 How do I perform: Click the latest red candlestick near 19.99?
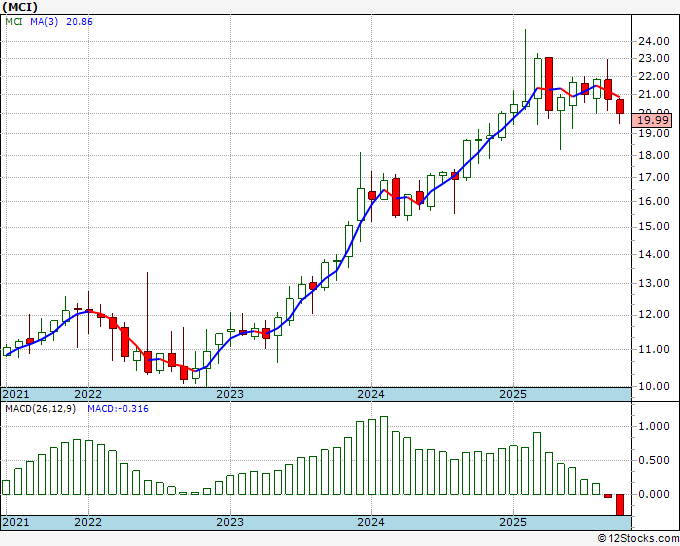tap(620, 106)
